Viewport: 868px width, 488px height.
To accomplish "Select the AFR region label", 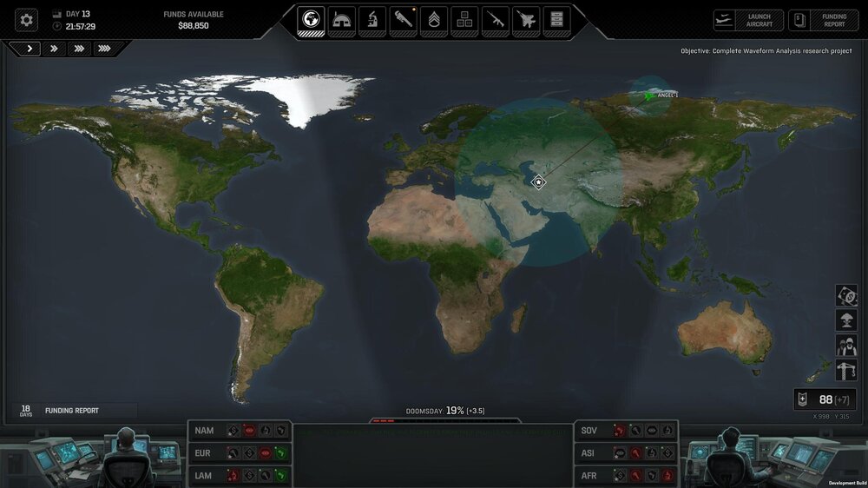I will pyautogui.click(x=589, y=476).
